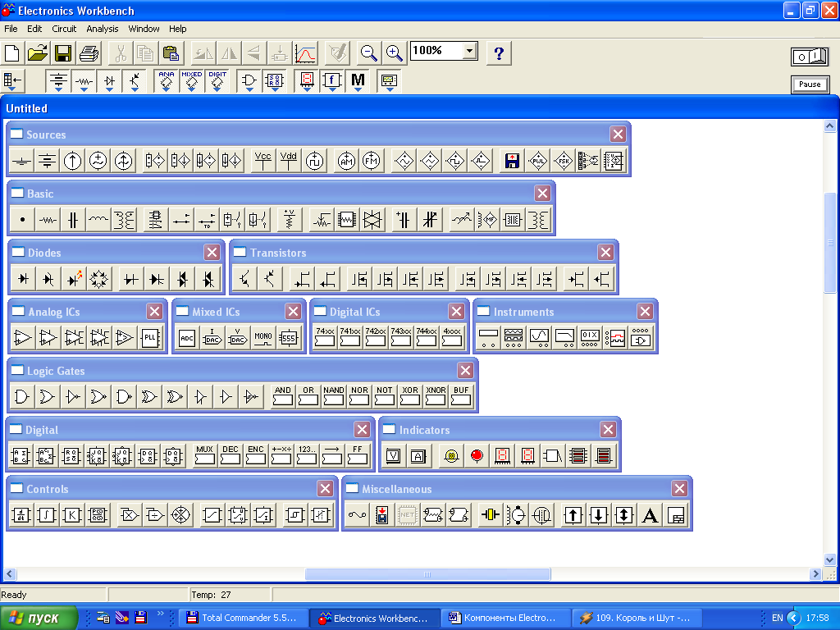This screenshot has height=630, width=840.
Task: Click the horizontal scrollbar left arrow
Action: (9, 574)
